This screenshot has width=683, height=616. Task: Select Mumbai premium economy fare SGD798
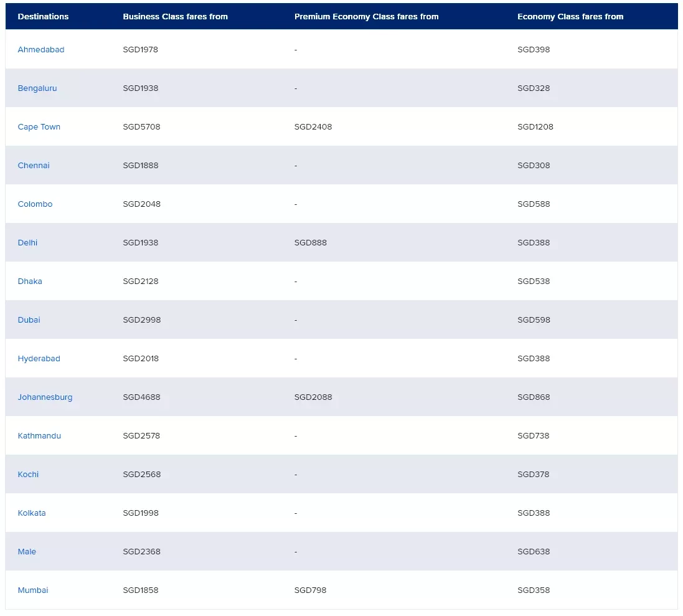pos(310,590)
